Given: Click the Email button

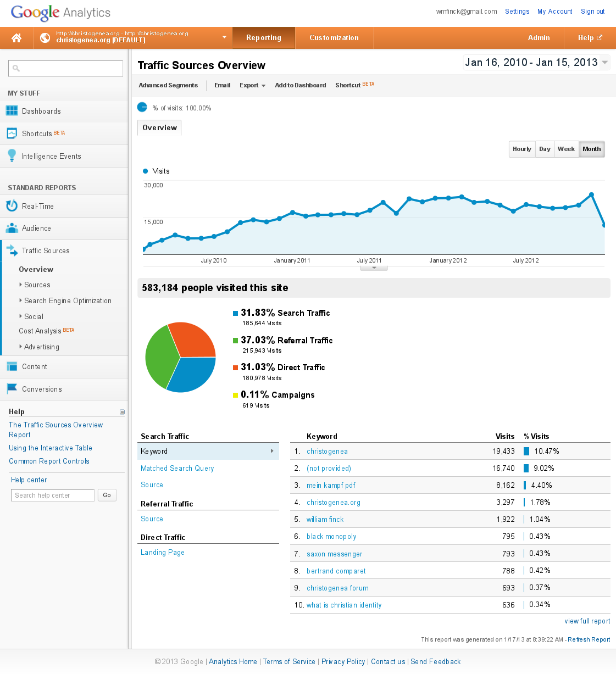Looking at the screenshot, I should coord(223,85).
